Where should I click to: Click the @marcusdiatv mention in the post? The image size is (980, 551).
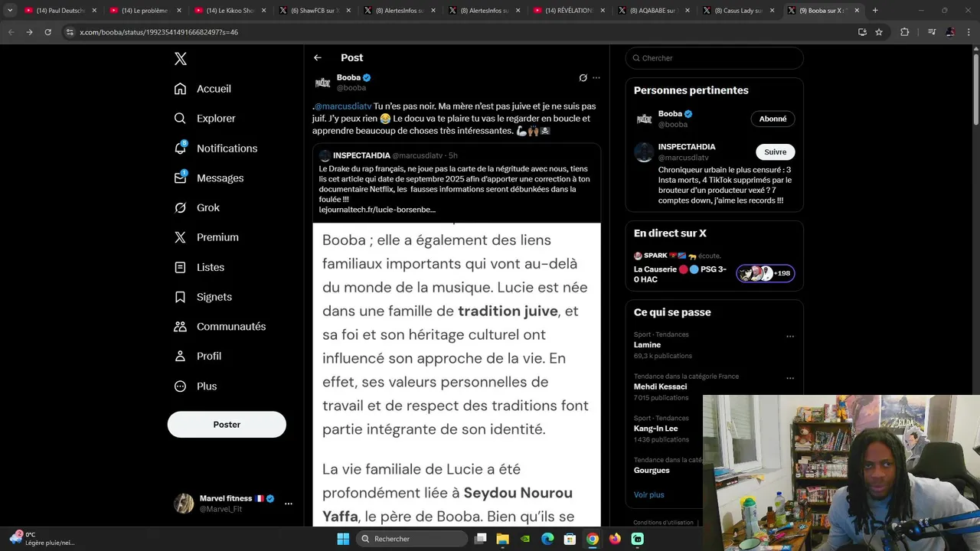[x=343, y=106]
